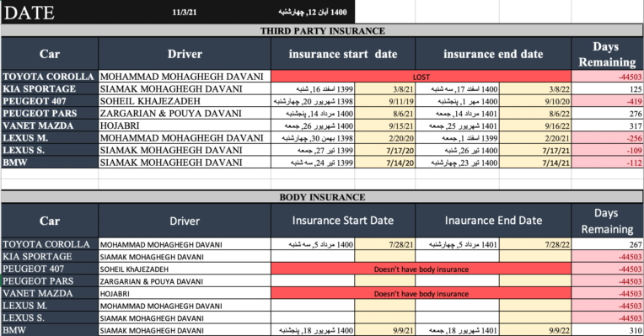Viewport: 644px width, 336px height.
Task: Click the third party Days Remaining header
Action: 607,54
